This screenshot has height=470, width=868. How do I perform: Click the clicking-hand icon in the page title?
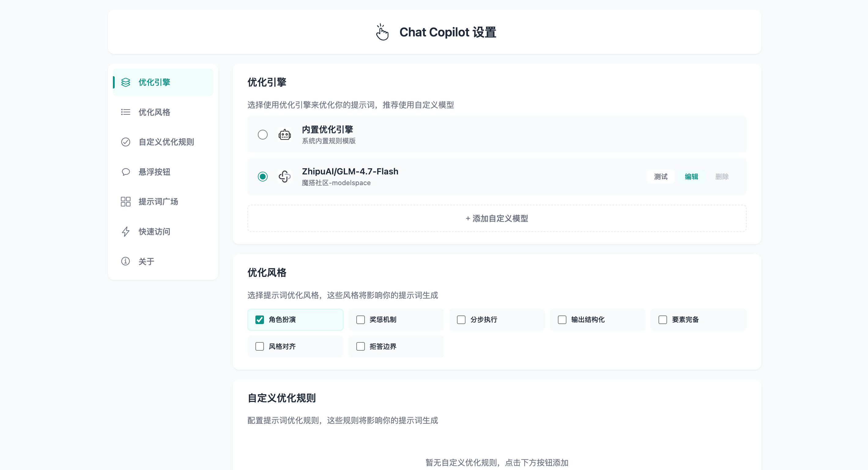pos(382,32)
